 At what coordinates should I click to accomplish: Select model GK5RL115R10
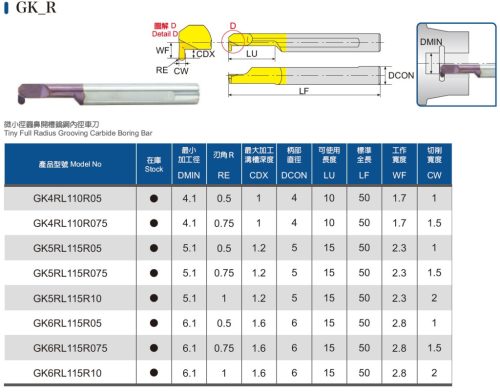67,298
